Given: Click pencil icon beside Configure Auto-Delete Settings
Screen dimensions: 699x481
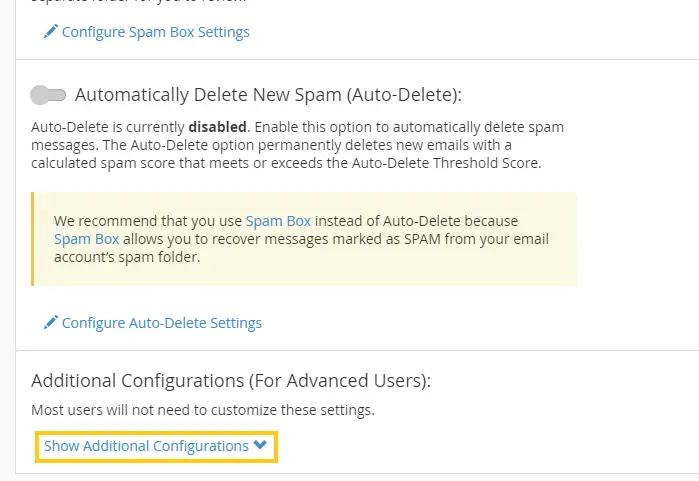Looking at the screenshot, I should [x=50, y=322].
